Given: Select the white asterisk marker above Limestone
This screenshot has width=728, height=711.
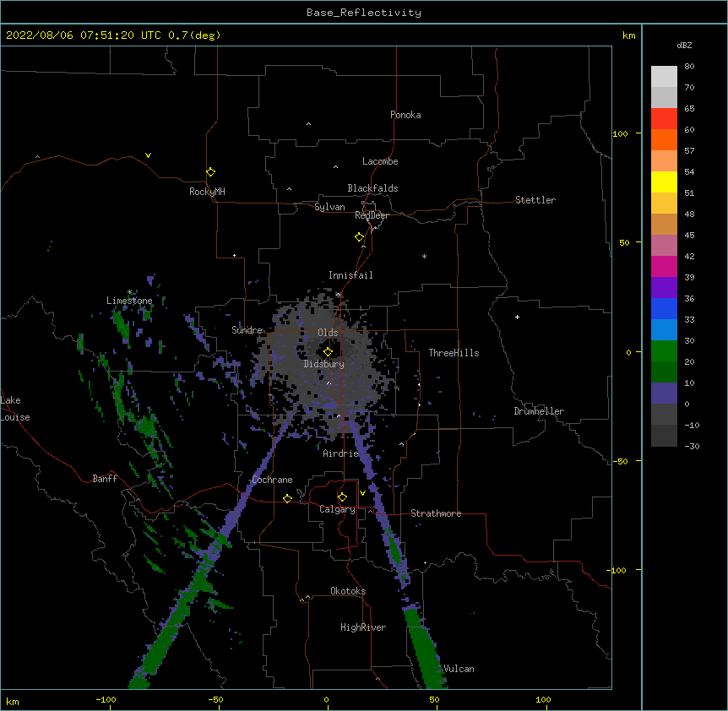Looking at the screenshot, I should (x=129, y=292).
